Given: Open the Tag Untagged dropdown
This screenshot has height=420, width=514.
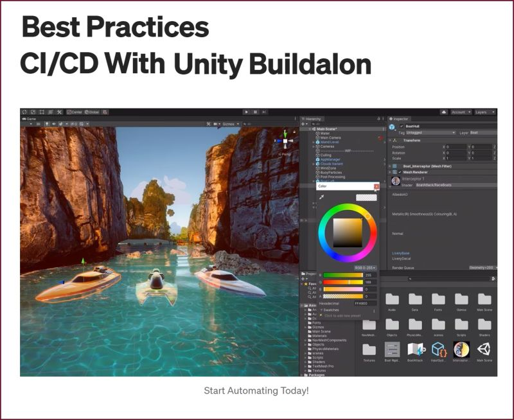Looking at the screenshot, I should pyautogui.click(x=430, y=133).
